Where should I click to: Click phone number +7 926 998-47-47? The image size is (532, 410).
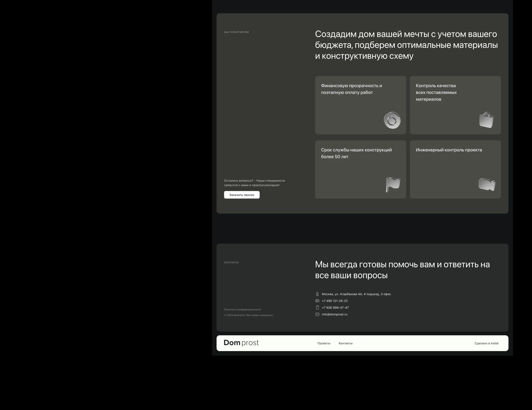[x=335, y=307]
